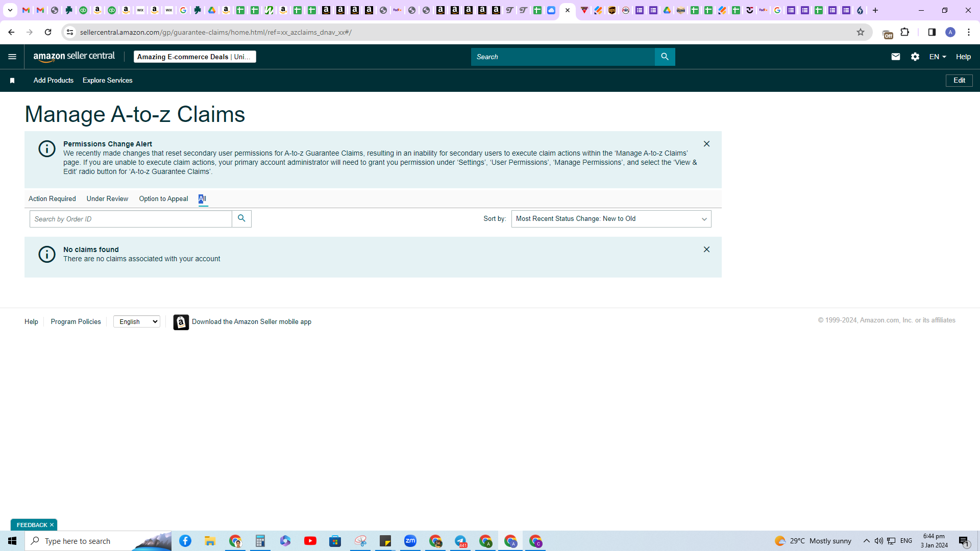The height and width of the screenshot is (551, 980).
Task: Open the tab search dropdown arrow
Action: (x=10, y=10)
